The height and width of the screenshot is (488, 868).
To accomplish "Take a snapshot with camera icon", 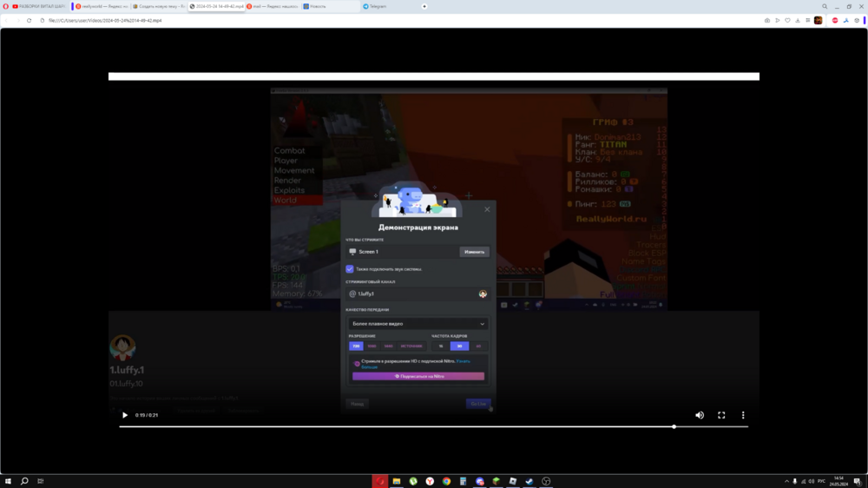I will [767, 21].
